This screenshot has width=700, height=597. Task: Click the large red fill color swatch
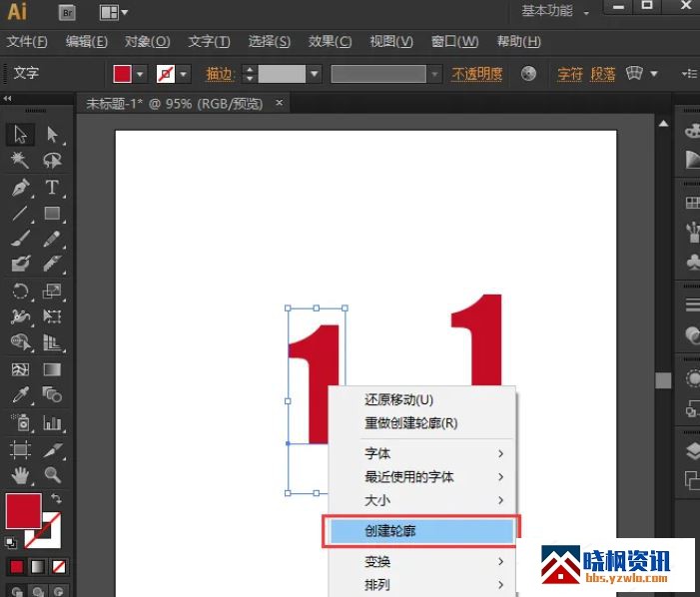pos(23,510)
